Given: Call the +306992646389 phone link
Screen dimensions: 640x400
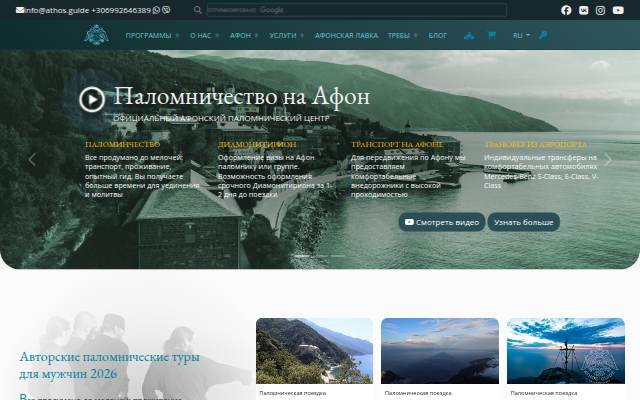Looking at the screenshot, I should click(x=121, y=10).
